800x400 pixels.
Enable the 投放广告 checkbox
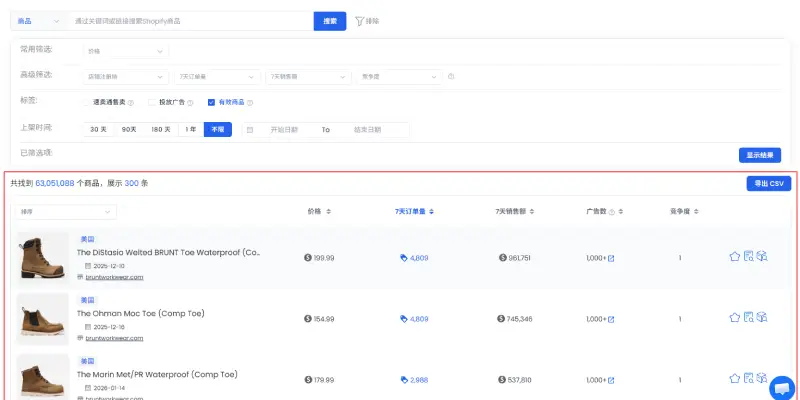(x=152, y=103)
